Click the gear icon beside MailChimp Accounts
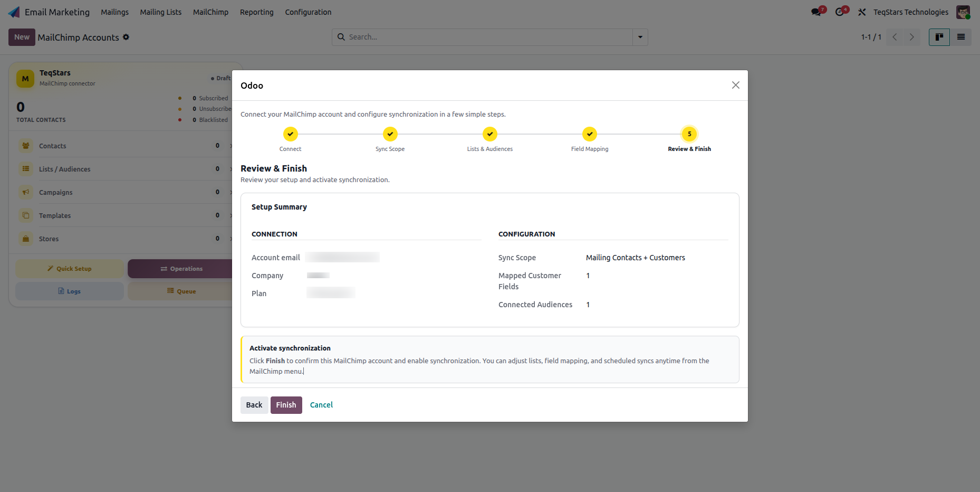Screen dimensions: 980x492 pos(126,37)
